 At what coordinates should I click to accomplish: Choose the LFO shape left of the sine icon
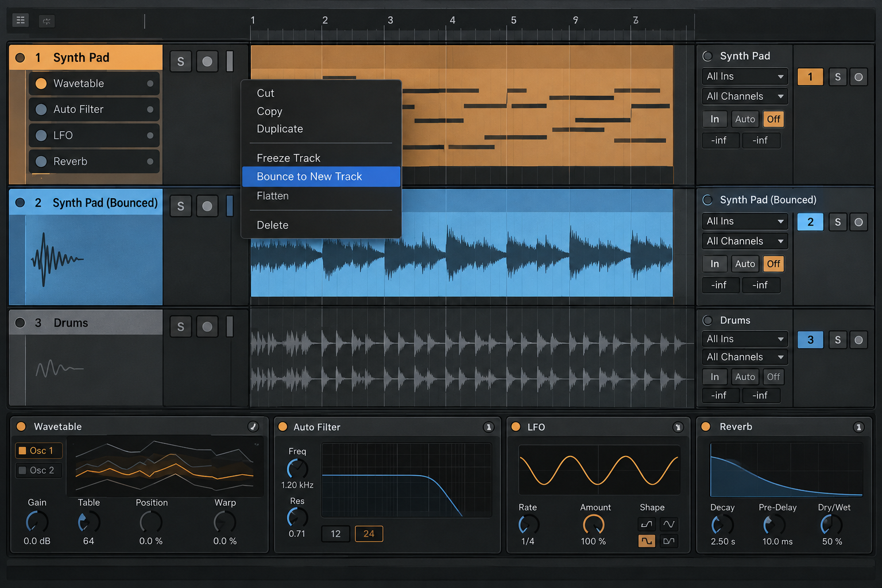[x=647, y=524]
